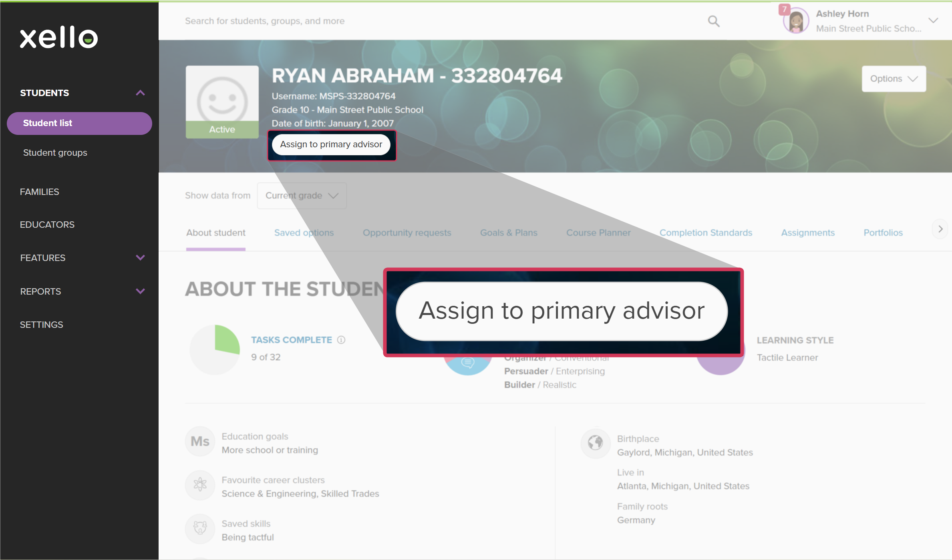This screenshot has height=560, width=952.
Task: Open the Options dropdown menu
Action: point(894,79)
